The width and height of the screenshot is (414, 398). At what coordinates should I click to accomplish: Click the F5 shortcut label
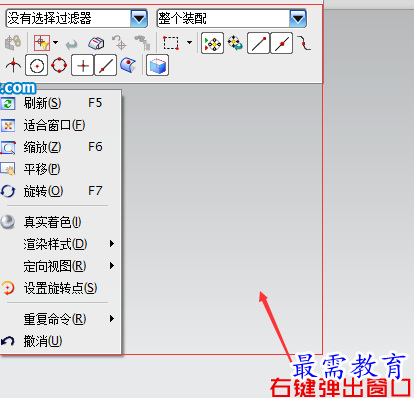pyautogui.click(x=95, y=103)
